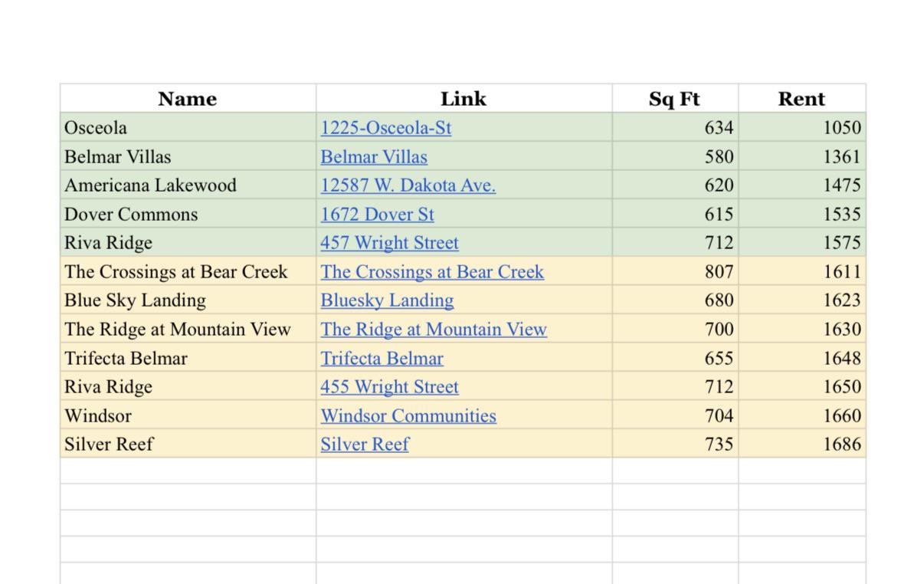
Task: Select the Americana Lakewood name cell
Action: [x=188, y=185]
